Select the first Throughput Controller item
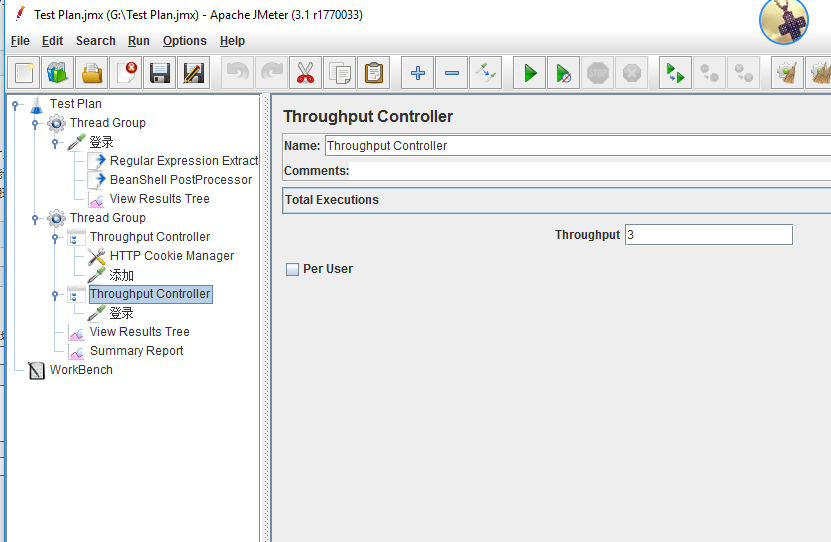The width and height of the screenshot is (831, 542). tap(150, 237)
